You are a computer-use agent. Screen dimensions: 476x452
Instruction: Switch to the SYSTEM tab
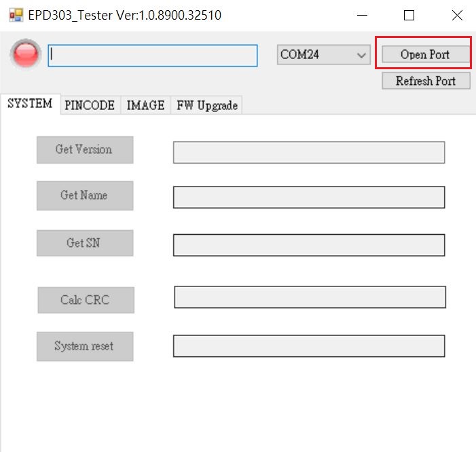click(x=30, y=104)
